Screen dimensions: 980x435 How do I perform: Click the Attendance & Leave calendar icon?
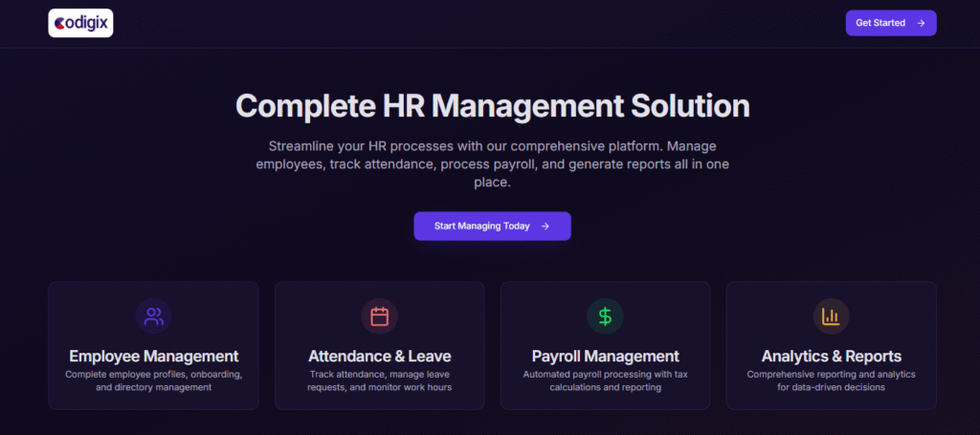(x=379, y=315)
